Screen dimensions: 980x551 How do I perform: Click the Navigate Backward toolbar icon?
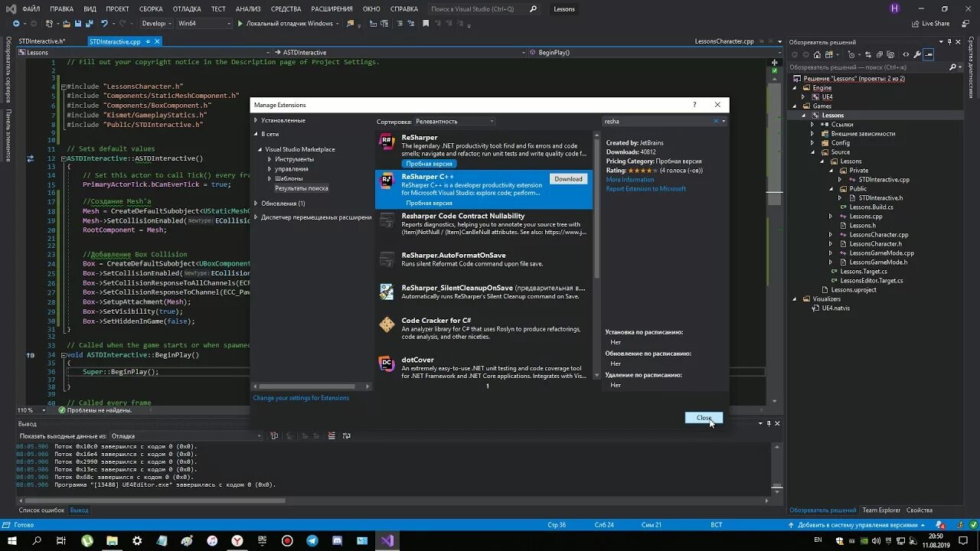(x=15, y=24)
